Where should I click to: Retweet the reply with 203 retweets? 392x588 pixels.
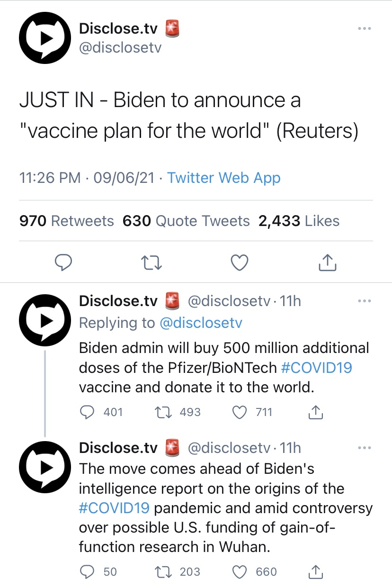[x=178, y=572]
